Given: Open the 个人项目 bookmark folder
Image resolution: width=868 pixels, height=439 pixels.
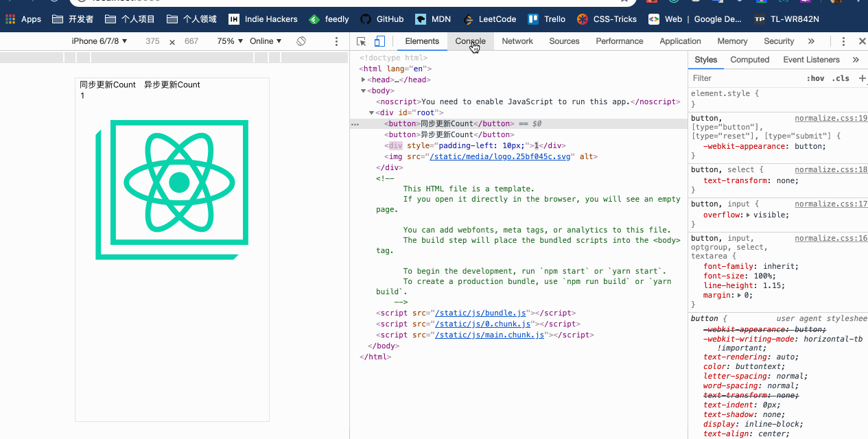Looking at the screenshot, I should coord(130,19).
